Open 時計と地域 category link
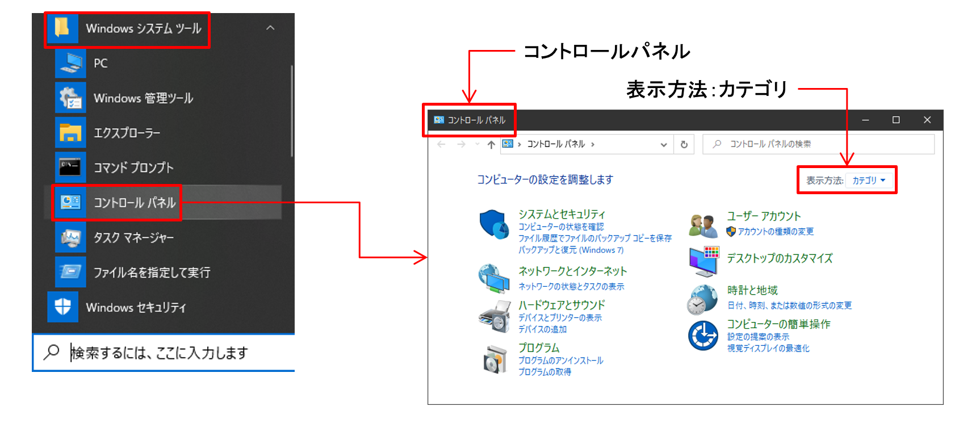Screen dimensions: 980x427 pos(753,290)
